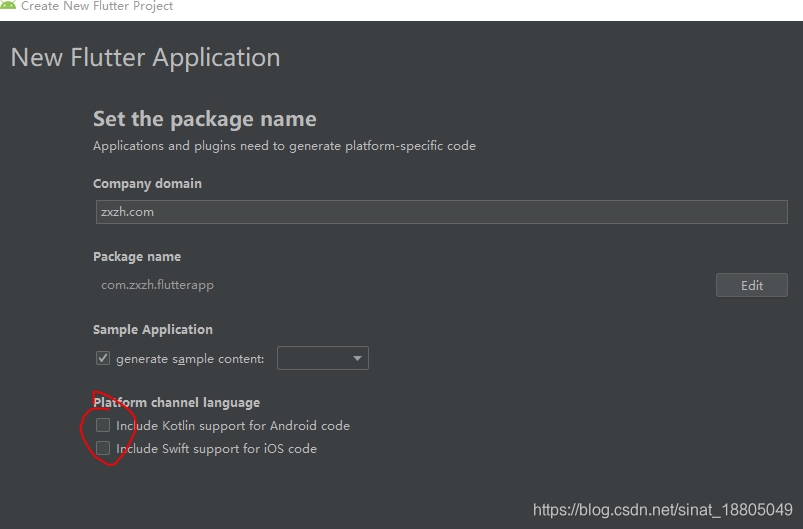Click the Set the package name heading

pyautogui.click(x=205, y=119)
